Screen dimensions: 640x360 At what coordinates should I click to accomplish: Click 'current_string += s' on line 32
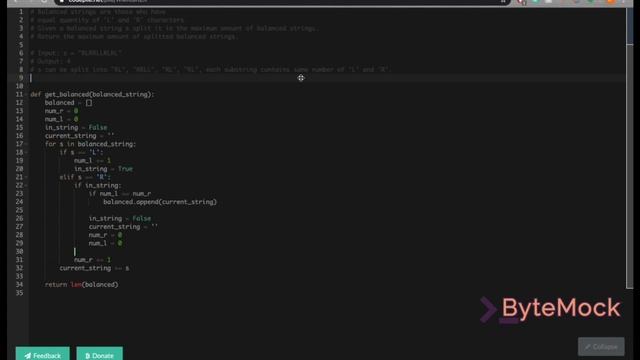94,268
